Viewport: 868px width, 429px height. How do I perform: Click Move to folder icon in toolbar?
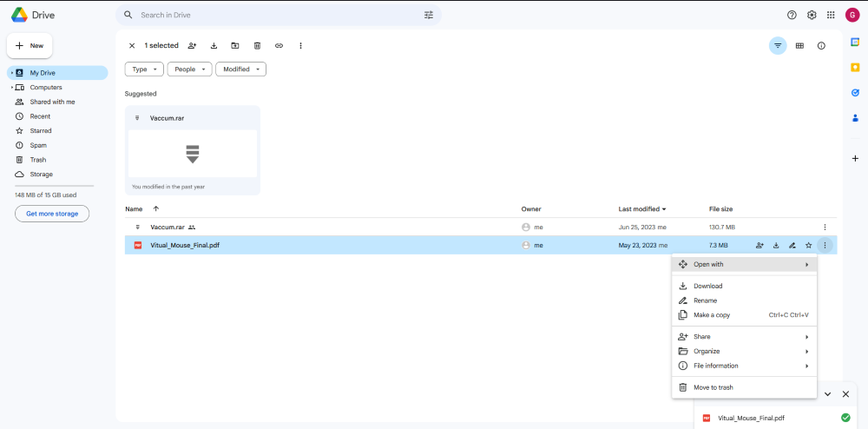[x=235, y=45]
